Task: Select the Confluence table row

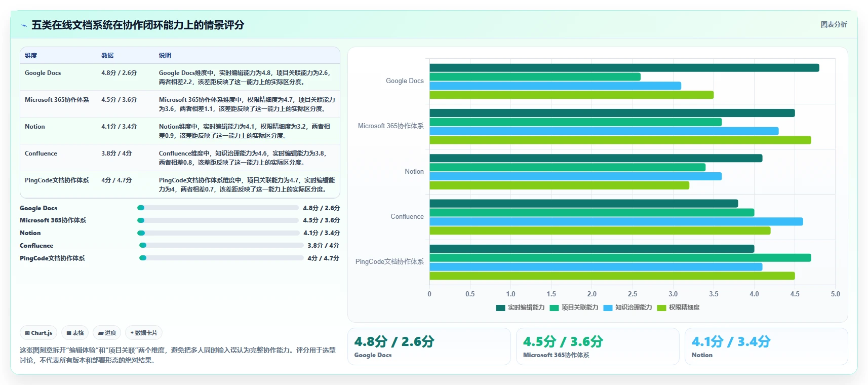Action: click(180, 158)
